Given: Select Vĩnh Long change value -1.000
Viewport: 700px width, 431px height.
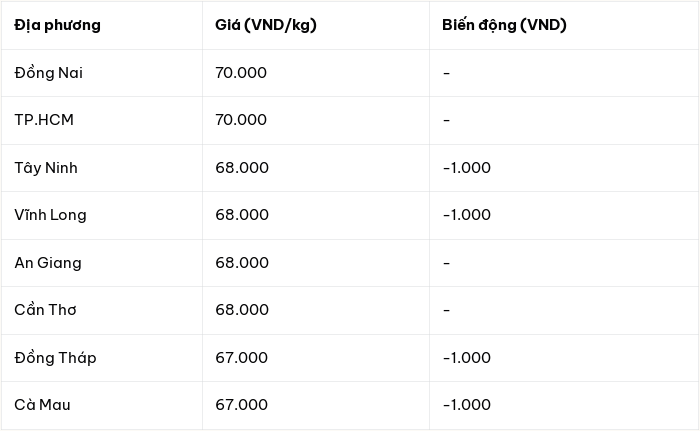Looking at the screenshot, I should pyautogui.click(x=467, y=215).
